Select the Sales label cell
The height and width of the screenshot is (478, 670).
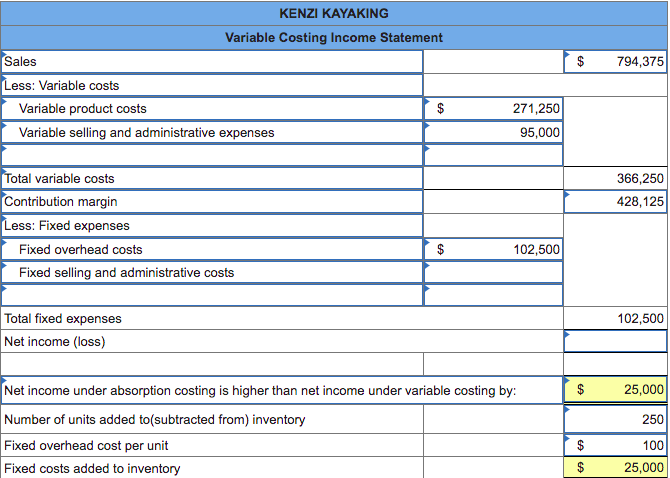(212, 62)
